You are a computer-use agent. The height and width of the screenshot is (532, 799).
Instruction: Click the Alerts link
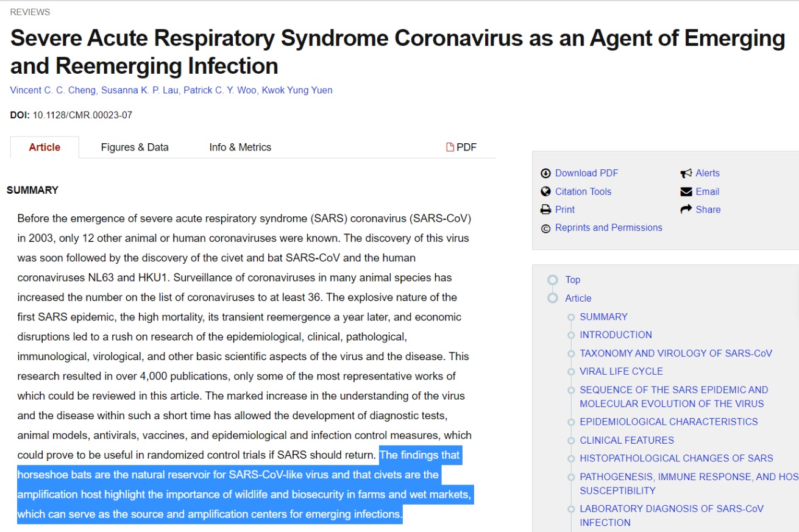pos(708,173)
